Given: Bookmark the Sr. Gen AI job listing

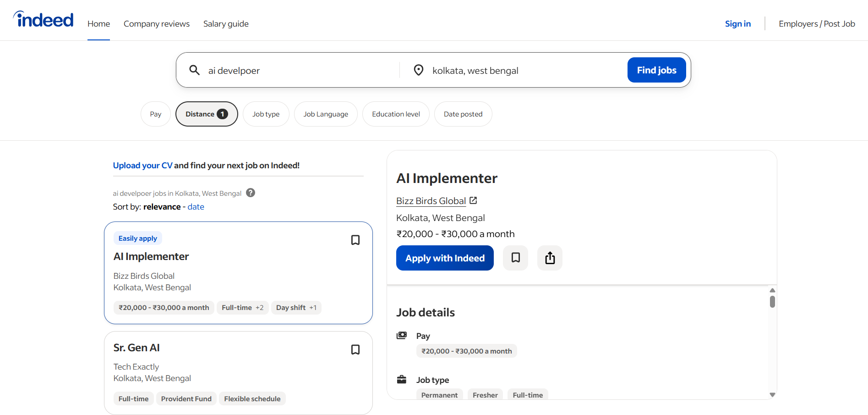Looking at the screenshot, I should [355, 349].
